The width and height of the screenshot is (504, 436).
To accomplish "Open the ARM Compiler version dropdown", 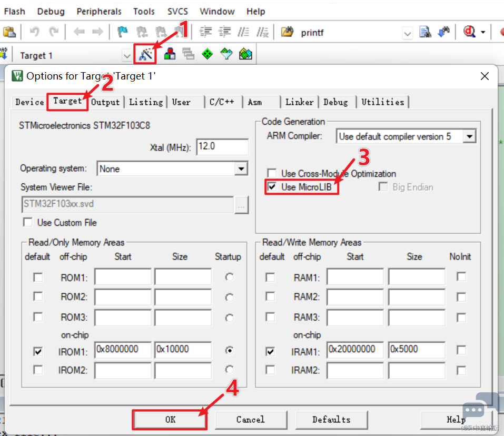I will [469, 136].
